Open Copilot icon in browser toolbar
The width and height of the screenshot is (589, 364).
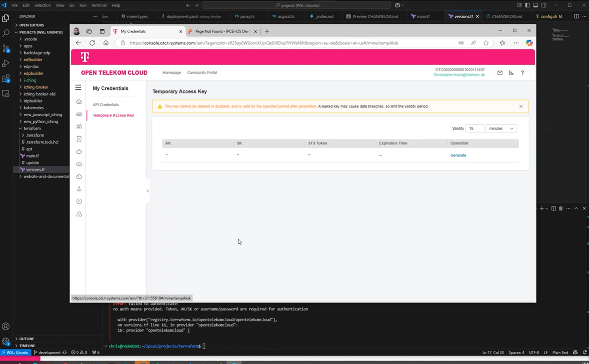click(x=529, y=43)
